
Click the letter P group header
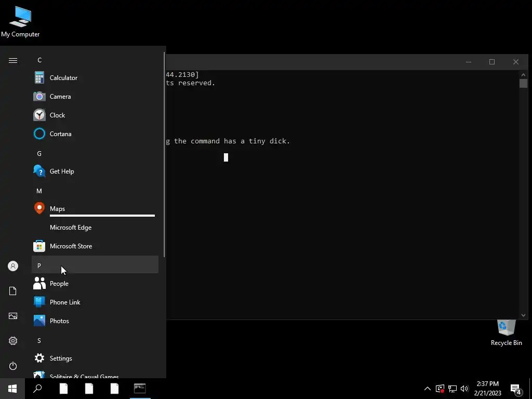pos(95,264)
